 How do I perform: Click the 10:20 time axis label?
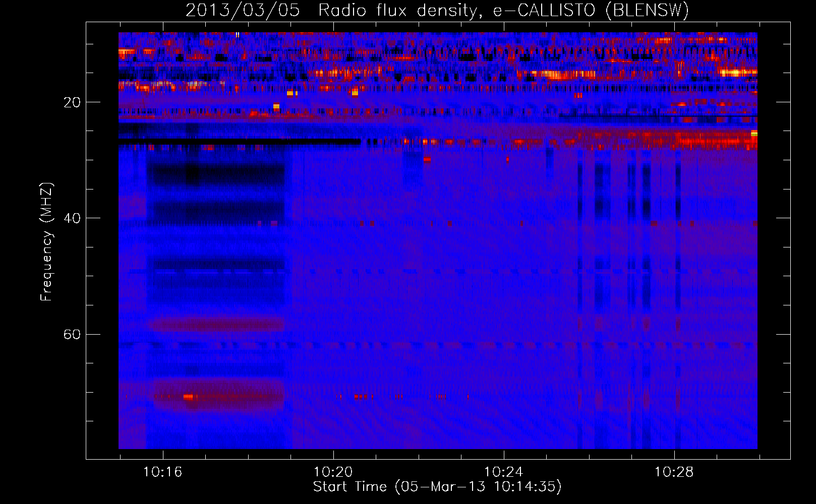333,472
